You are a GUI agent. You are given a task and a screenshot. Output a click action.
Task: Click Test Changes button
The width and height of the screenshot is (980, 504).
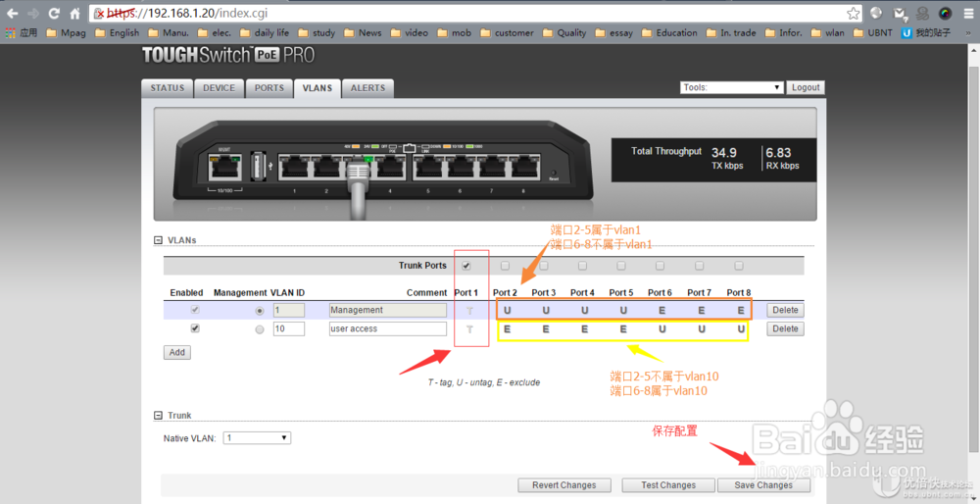coord(668,485)
